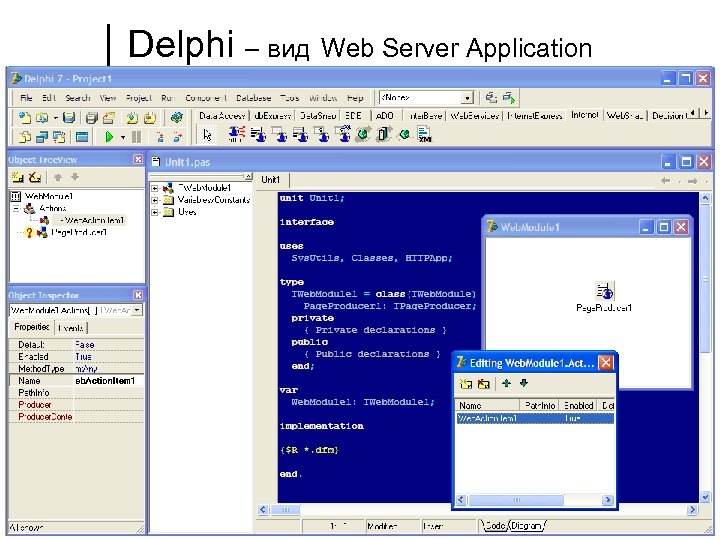Open the dropdown arrow beside Run button
720x540 pixels.
click(x=123, y=137)
